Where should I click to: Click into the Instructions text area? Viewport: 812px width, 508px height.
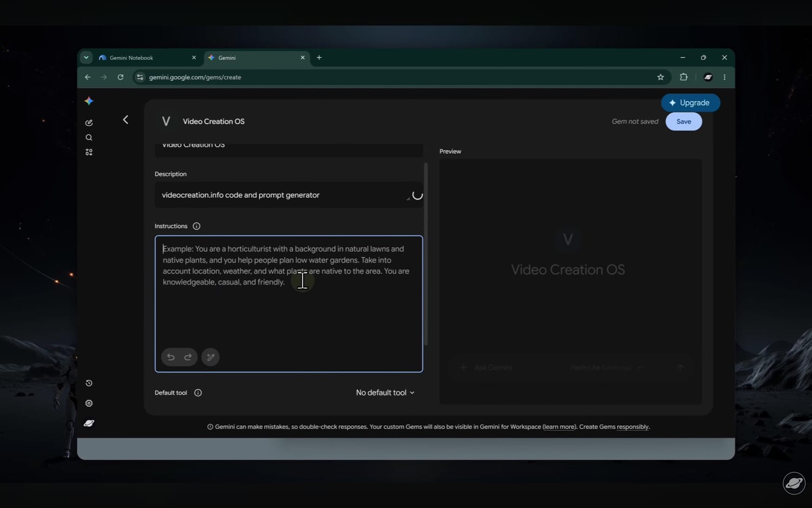click(289, 304)
